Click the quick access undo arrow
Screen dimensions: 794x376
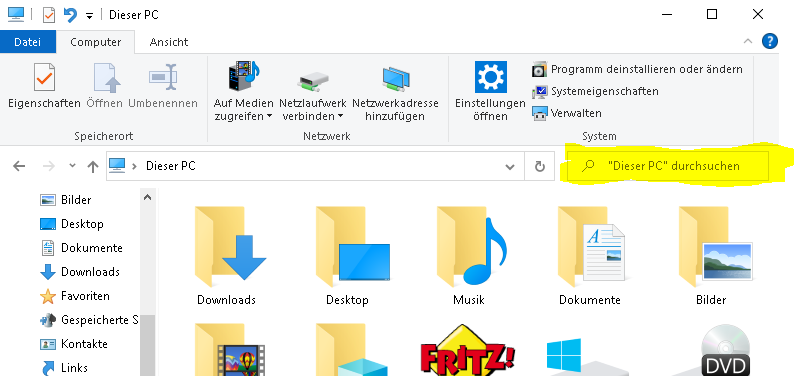70,15
